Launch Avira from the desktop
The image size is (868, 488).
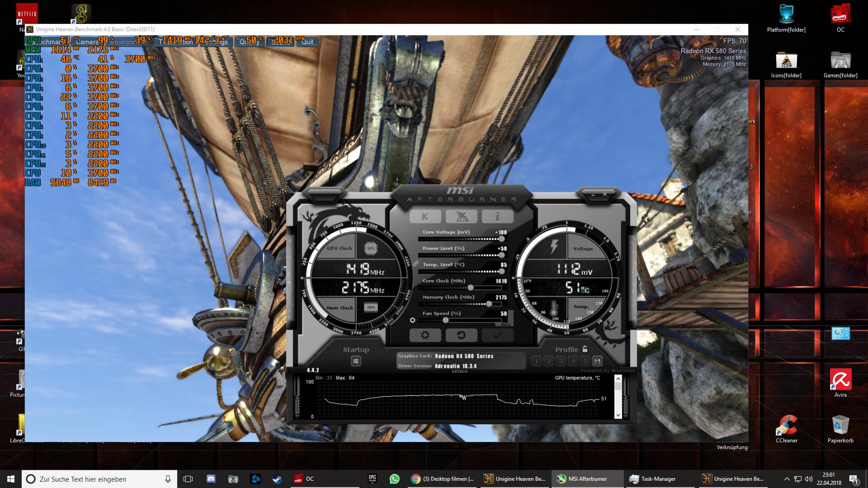840,383
